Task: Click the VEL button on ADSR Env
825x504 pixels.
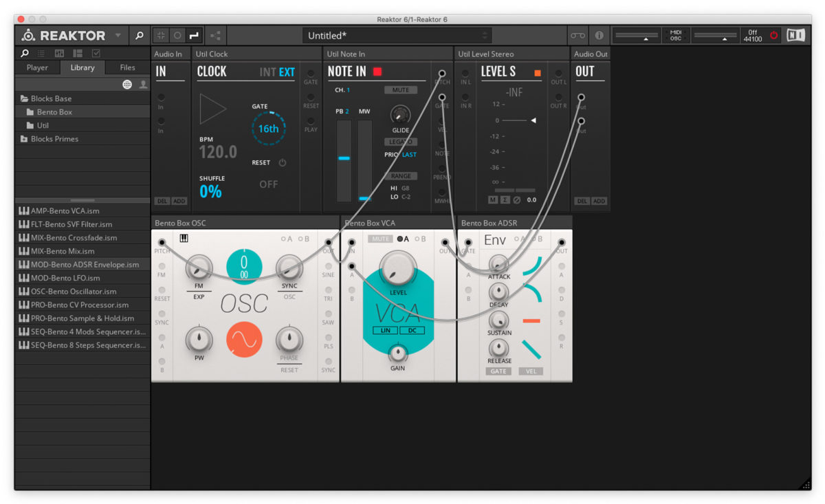Action: point(530,371)
